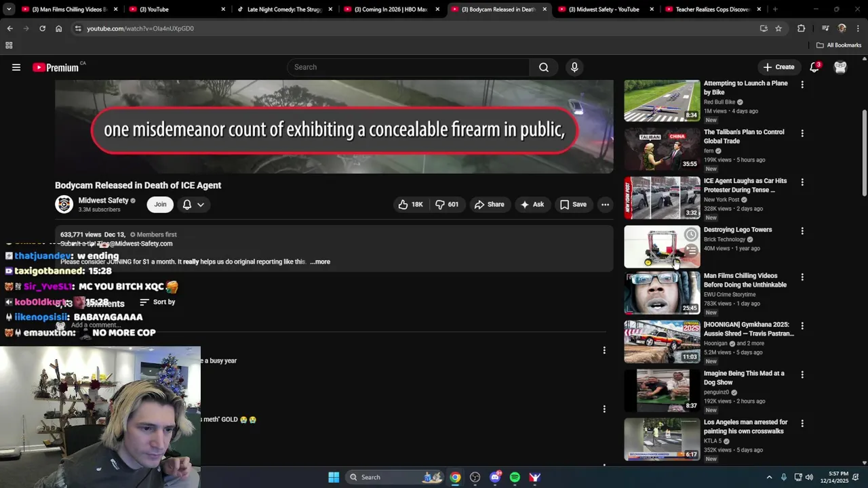The width and height of the screenshot is (868, 488).
Task: Switch to Man Films Chilling Videos tab
Action: click(x=69, y=9)
